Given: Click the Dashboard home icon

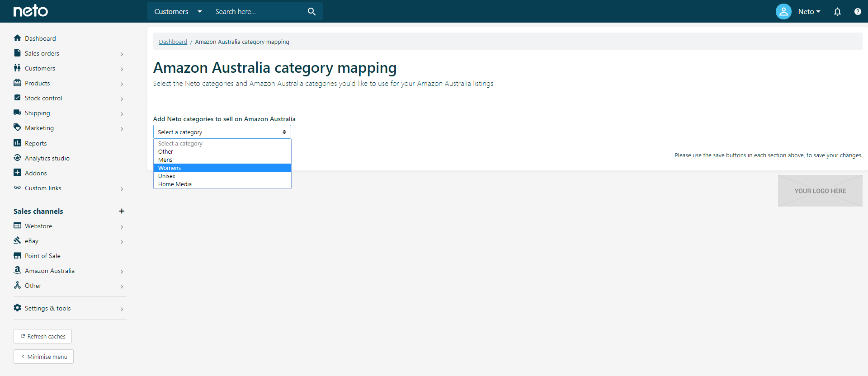Looking at the screenshot, I should 17,38.
